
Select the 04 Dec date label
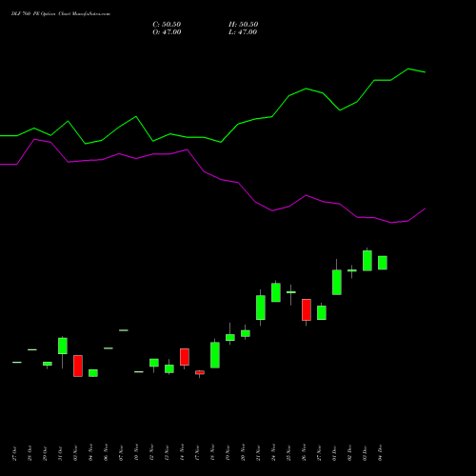coord(380,453)
